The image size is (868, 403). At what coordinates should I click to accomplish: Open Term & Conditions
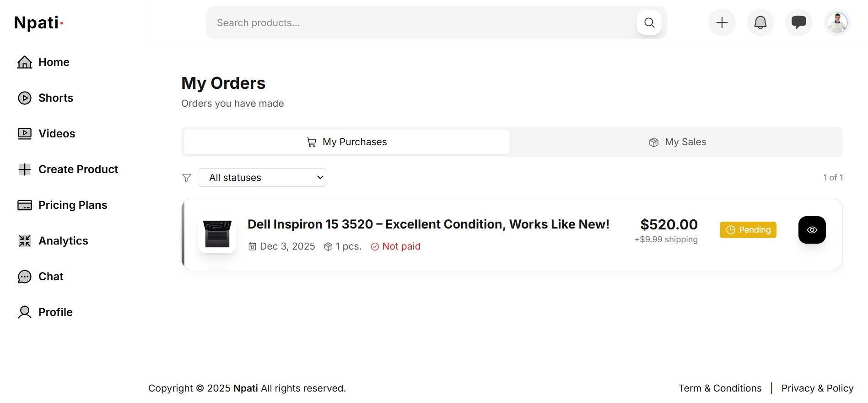click(719, 388)
